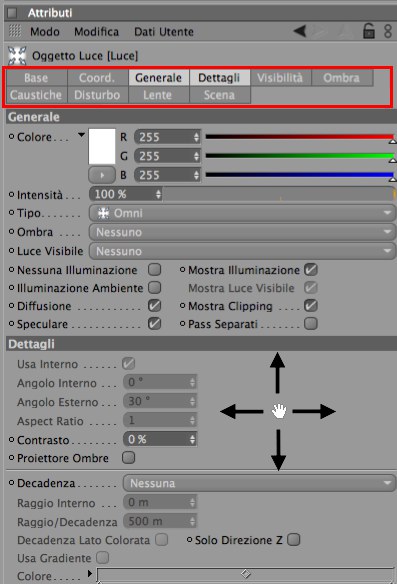
Task: Open the Dati Utente menu
Action: pos(164,32)
